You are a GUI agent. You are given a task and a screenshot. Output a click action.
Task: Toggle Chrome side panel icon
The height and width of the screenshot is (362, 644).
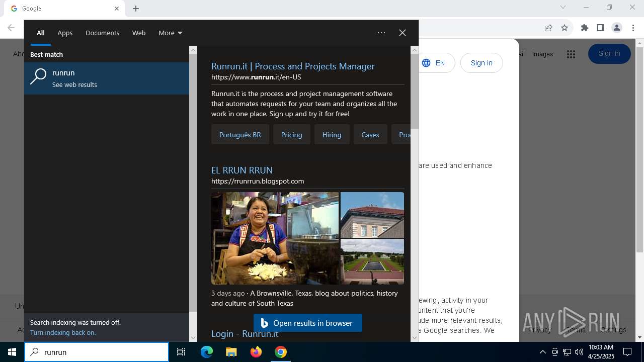click(600, 28)
